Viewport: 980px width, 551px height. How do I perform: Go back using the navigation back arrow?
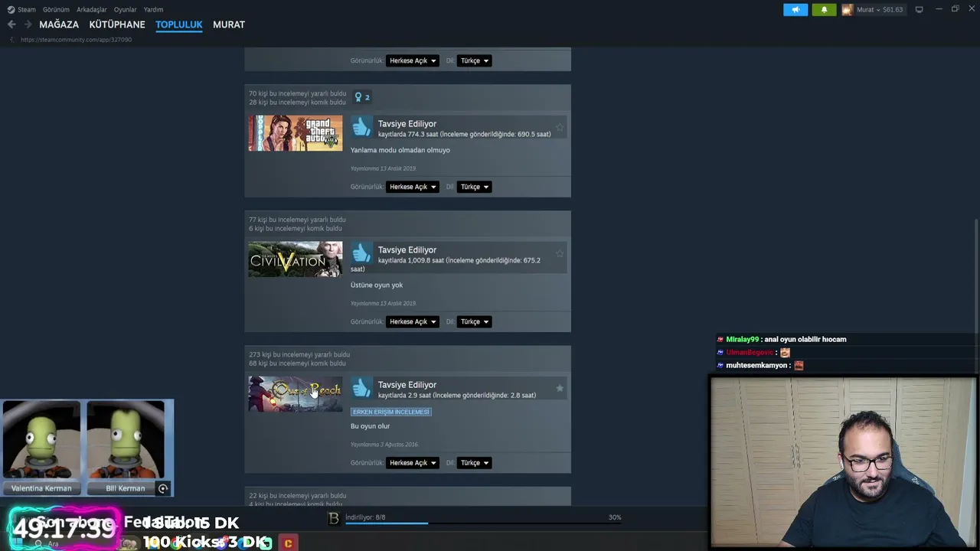click(x=11, y=24)
